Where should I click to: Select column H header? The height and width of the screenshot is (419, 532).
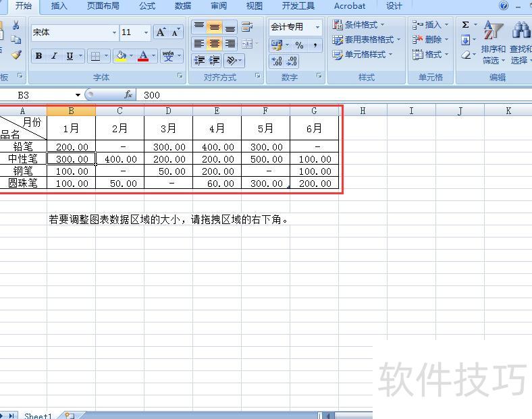click(363, 111)
